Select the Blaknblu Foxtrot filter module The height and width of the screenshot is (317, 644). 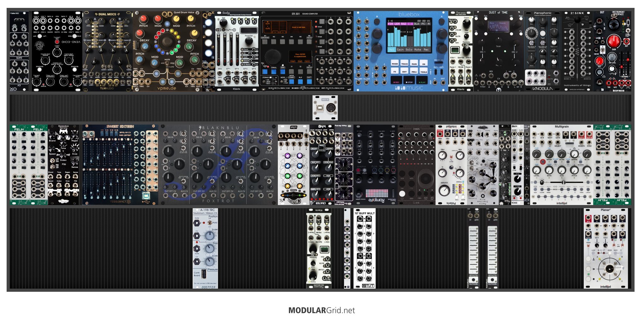point(218,165)
